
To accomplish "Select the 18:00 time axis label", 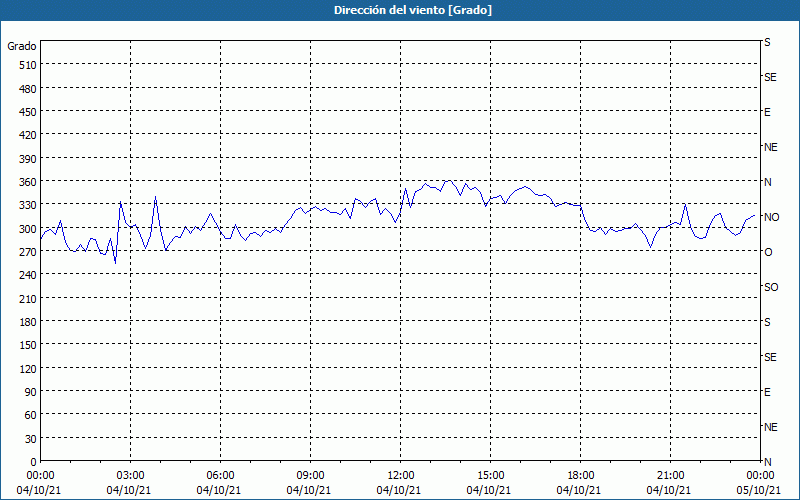I will click(581, 476).
